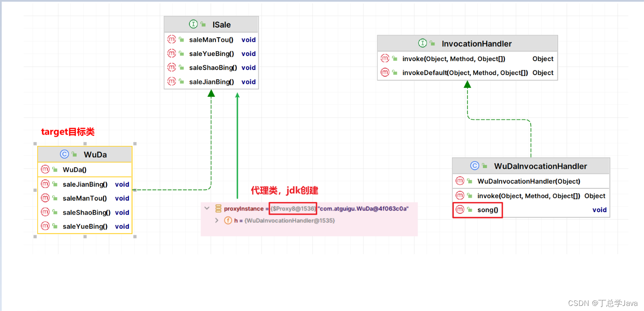Click the variable icon beside proxyInstance
644x311 pixels.
(x=219, y=208)
